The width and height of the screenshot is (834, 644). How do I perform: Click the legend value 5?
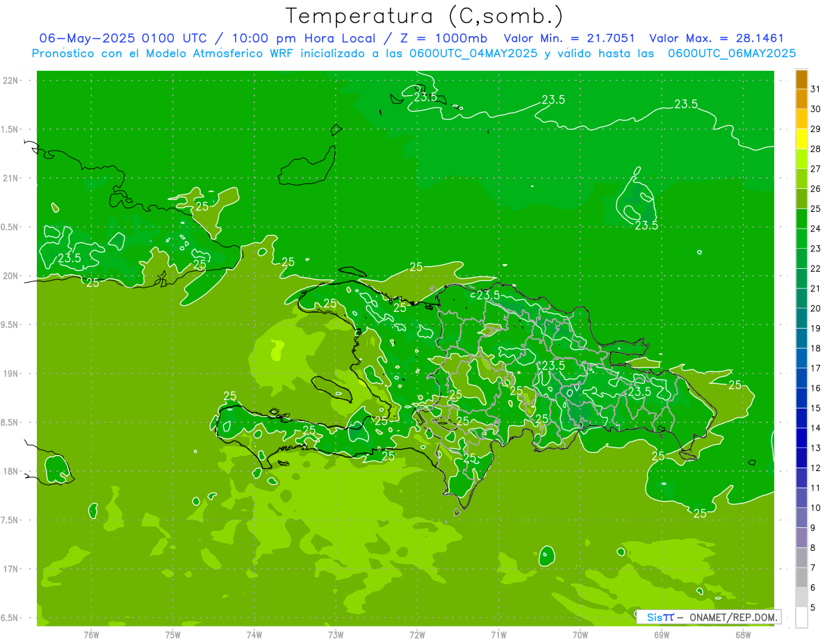pos(812,608)
